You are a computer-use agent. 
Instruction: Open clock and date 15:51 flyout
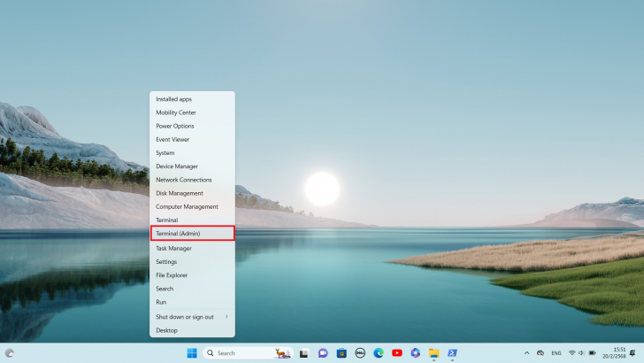[614, 352]
